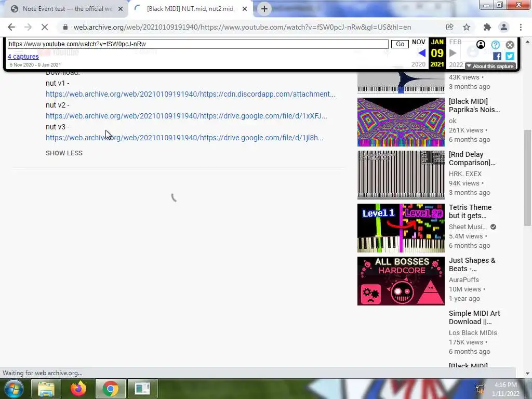
Task: Expand About this capture dropdown
Action: click(x=490, y=66)
